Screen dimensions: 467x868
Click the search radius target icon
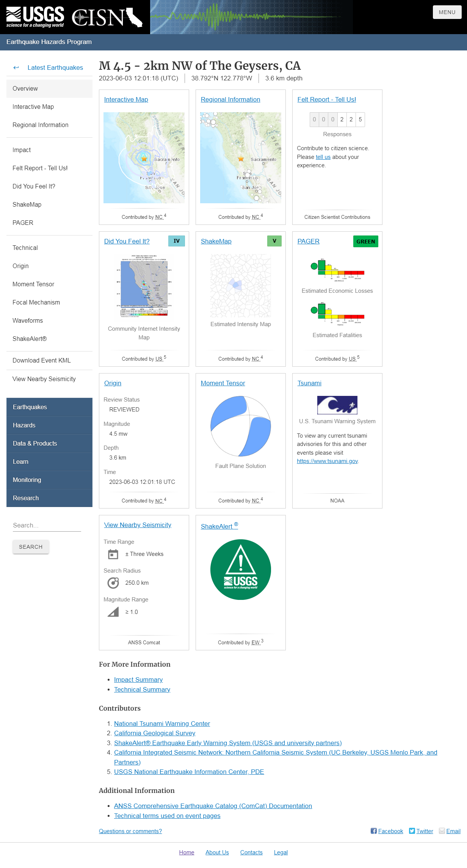click(x=113, y=583)
